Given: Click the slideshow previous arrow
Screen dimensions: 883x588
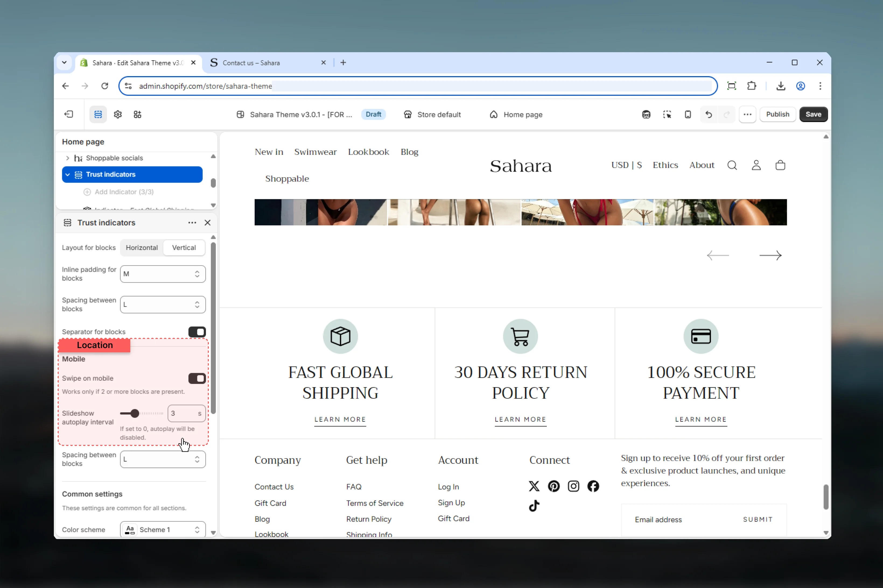Looking at the screenshot, I should pyautogui.click(x=717, y=255).
